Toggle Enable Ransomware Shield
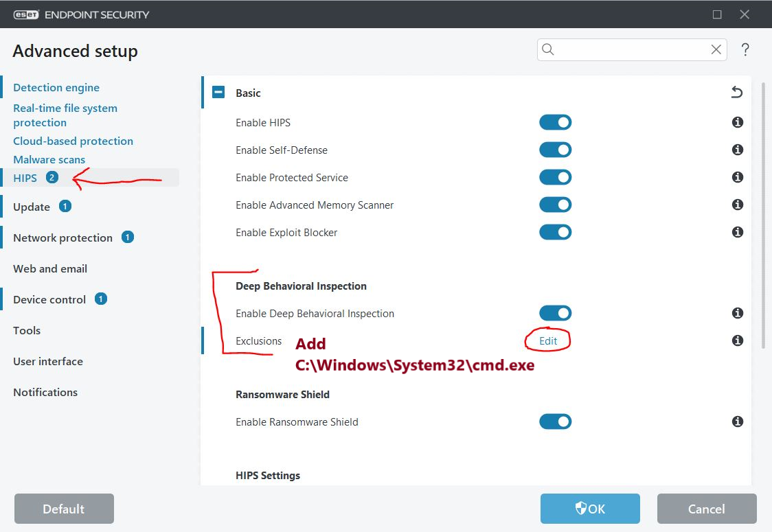Screen dimensions: 772x532 556,421
